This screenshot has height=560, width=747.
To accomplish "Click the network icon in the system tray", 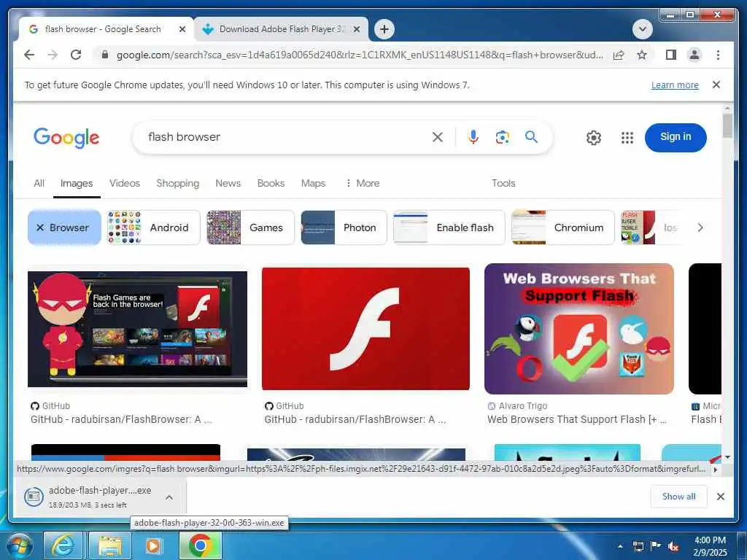I will click(638, 546).
